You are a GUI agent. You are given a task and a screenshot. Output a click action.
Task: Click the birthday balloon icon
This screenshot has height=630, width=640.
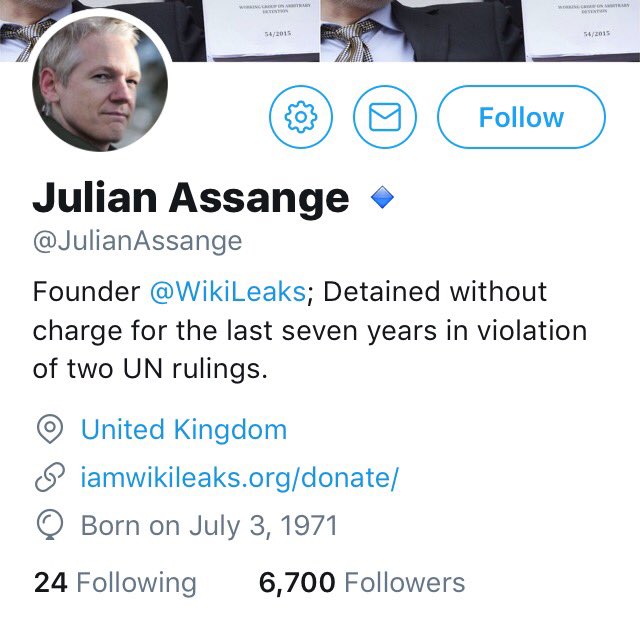pyautogui.click(x=49, y=525)
